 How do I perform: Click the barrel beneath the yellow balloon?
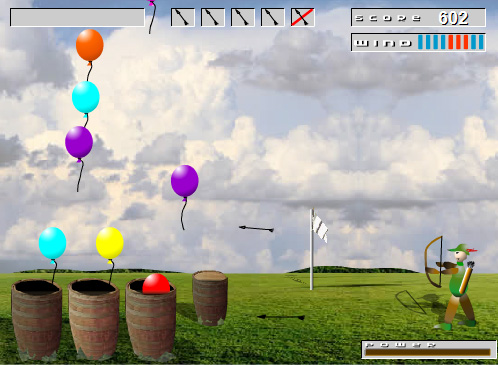click(94, 319)
